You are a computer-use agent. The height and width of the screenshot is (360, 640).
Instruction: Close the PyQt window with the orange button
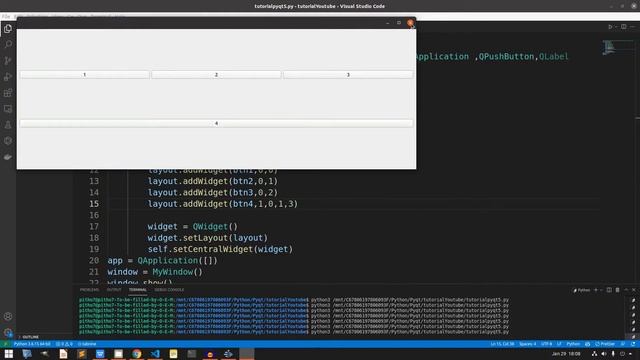(410, 23)
